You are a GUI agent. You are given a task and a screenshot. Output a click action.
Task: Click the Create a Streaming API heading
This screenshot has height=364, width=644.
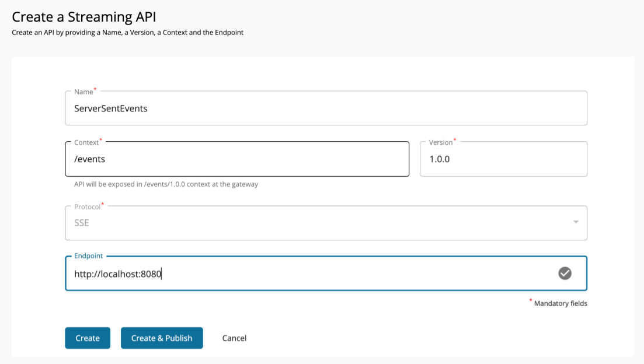[x=83, y=17]
